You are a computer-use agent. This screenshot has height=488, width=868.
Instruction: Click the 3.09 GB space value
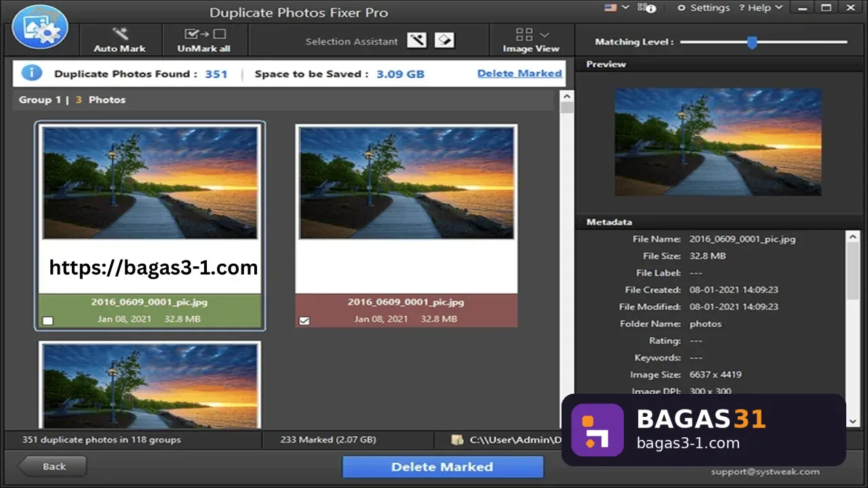point(400,74)
